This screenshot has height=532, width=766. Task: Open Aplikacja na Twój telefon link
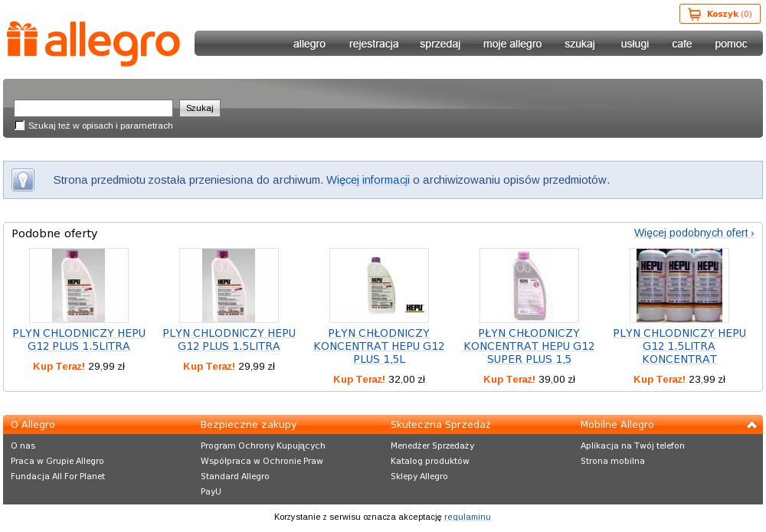coord(633,446)
